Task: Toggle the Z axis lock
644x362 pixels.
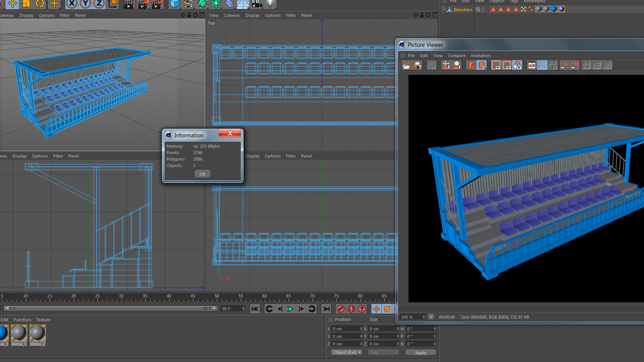Action: coord(99,4)
